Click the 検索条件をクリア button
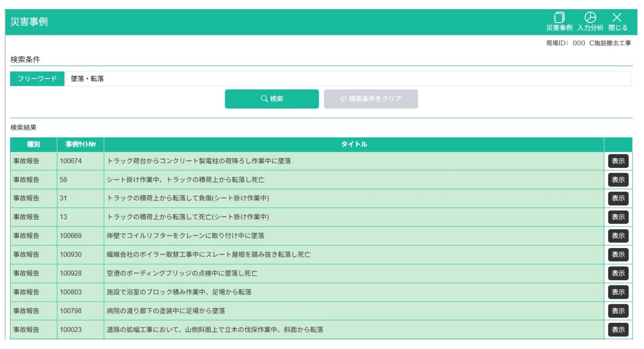This screenshot has width=644, height=349. (371, 99)
